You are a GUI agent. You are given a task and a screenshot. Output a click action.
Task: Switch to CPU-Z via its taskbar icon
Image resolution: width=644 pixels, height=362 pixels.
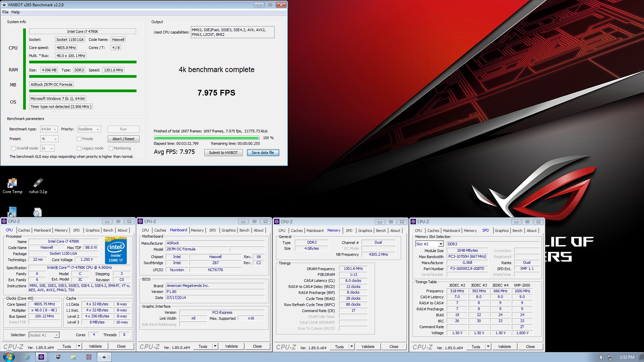pos(41,357)
